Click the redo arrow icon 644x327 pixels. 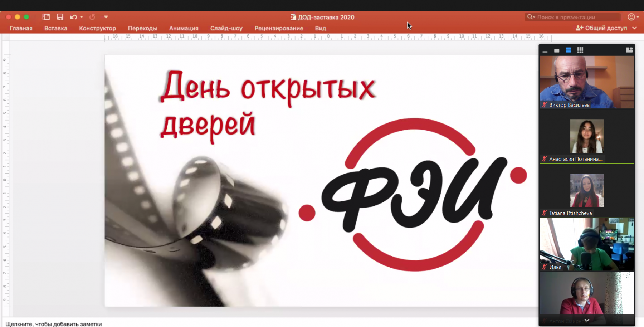coord(92,17)
